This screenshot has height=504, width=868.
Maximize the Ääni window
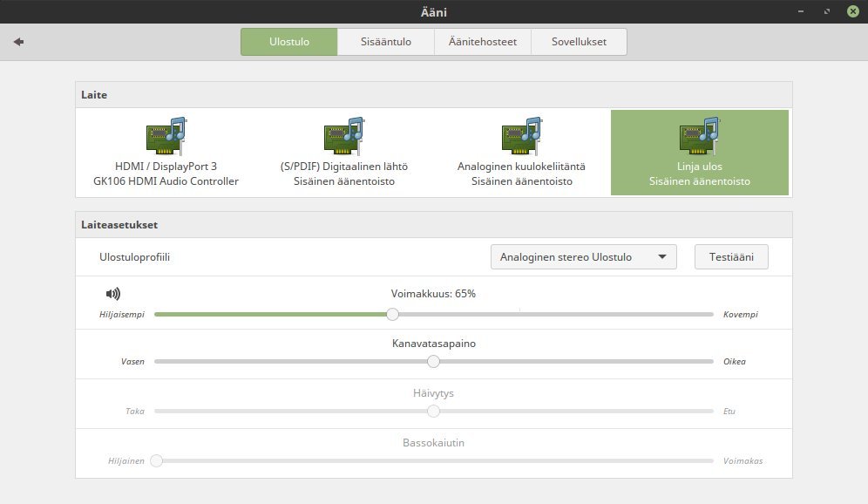click(x=826, y=12)
